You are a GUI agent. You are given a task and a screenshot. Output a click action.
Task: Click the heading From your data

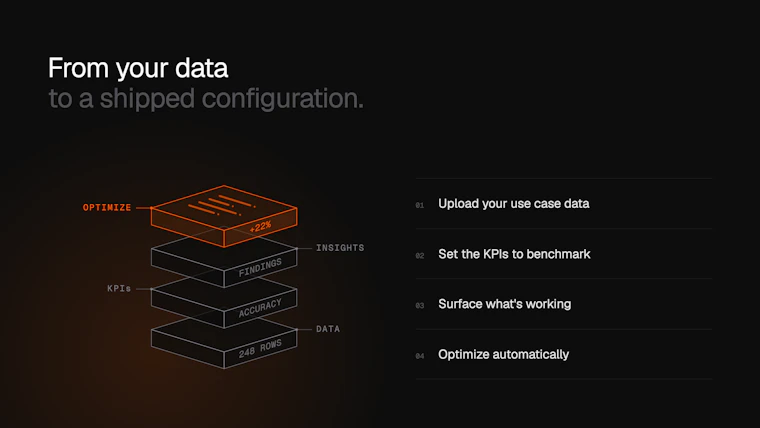(138, 68)
